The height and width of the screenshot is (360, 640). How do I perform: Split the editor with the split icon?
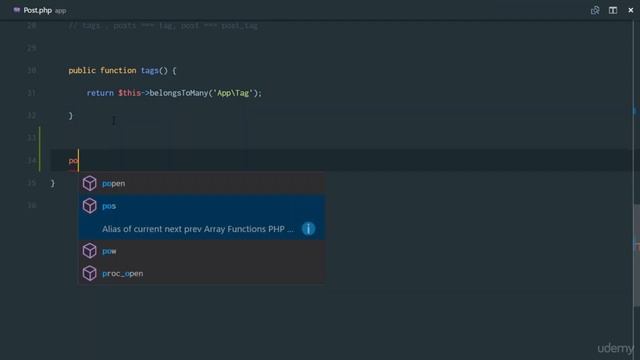tap(613, 10)
